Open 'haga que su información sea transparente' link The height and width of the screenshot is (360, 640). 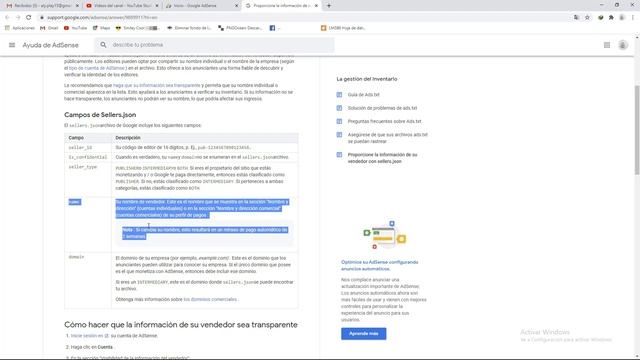(x=156, y=85)
